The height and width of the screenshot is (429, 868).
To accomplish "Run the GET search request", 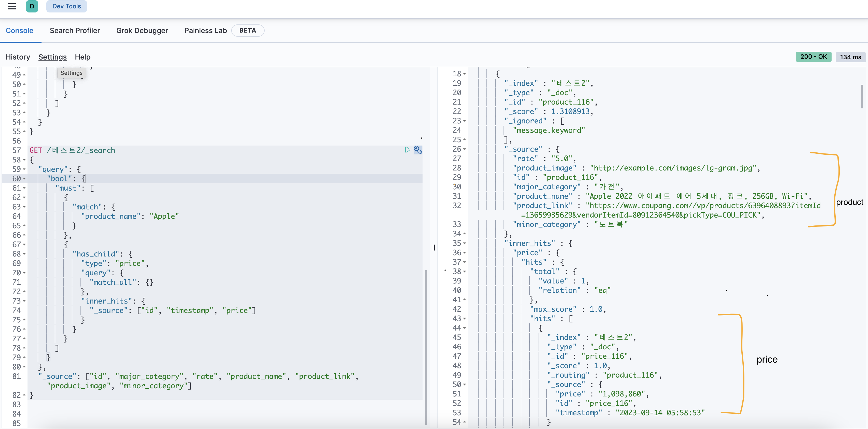I will coord(407,150).
